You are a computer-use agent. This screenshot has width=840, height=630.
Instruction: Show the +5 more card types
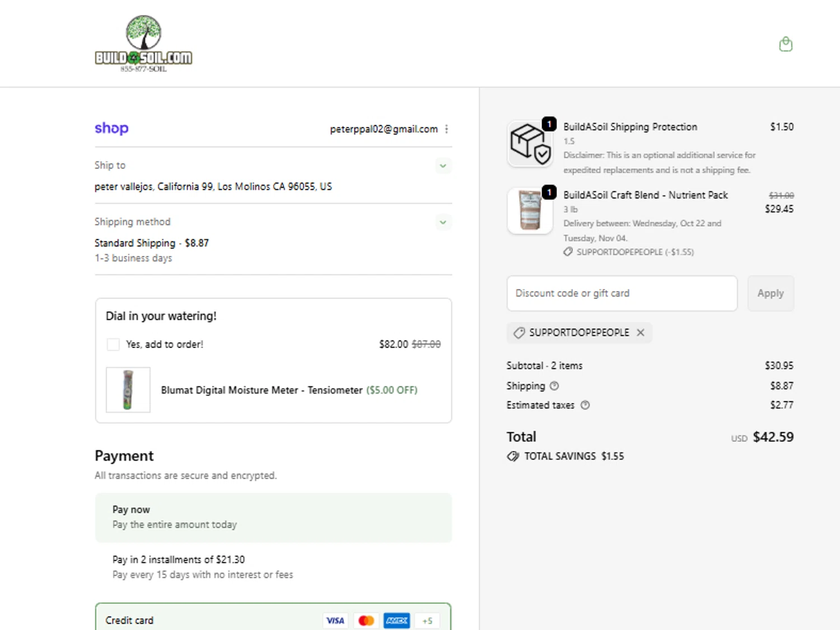tap(427, 620)
